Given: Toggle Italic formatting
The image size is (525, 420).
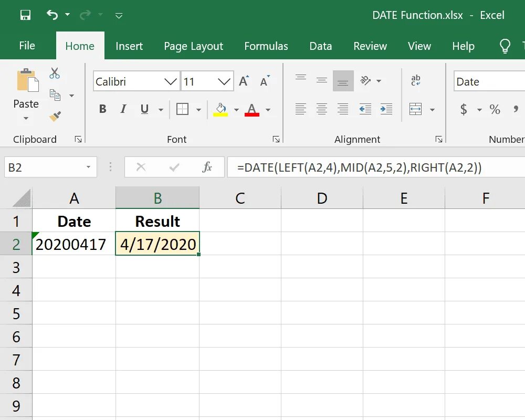Looking at the screenshot, I should coord(123,109).
